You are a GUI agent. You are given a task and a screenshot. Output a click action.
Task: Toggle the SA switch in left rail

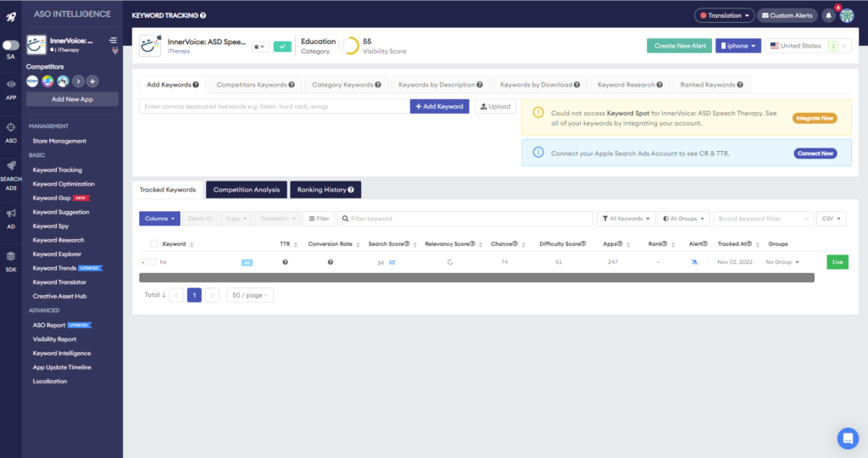11,45
